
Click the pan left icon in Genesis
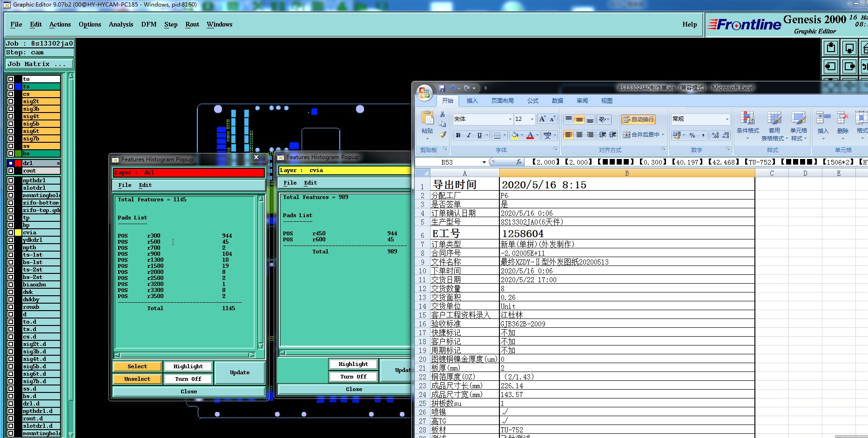tap(831, 66)
